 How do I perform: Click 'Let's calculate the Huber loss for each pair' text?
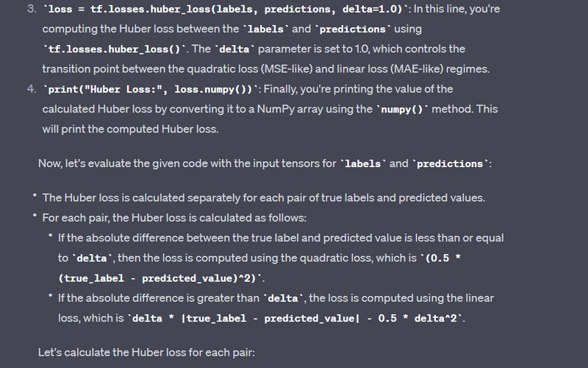coord(146,353)
